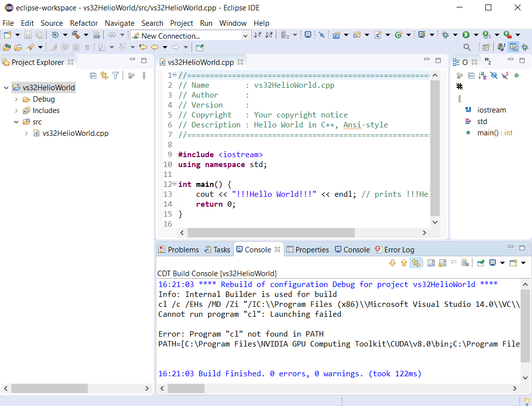Switch to the Tasks tab
The image size is (532, 406).
[x=217, y=249]
